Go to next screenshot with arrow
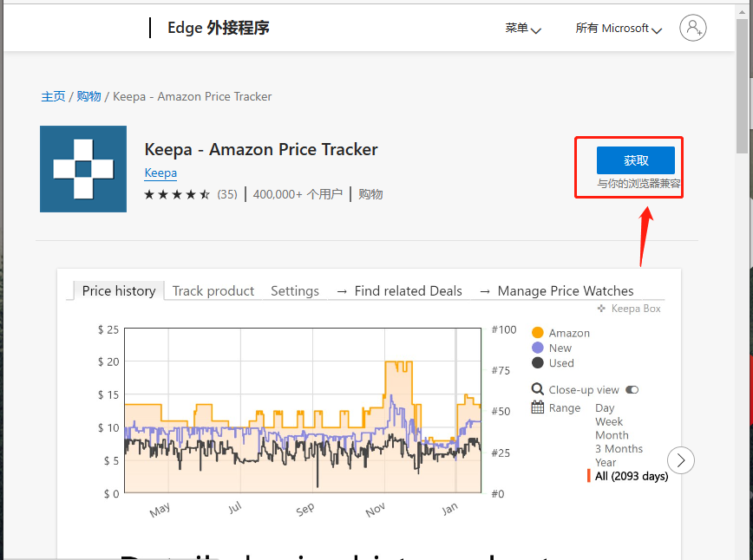This screenshot has width=753, height=560. [x=680, y=459]
